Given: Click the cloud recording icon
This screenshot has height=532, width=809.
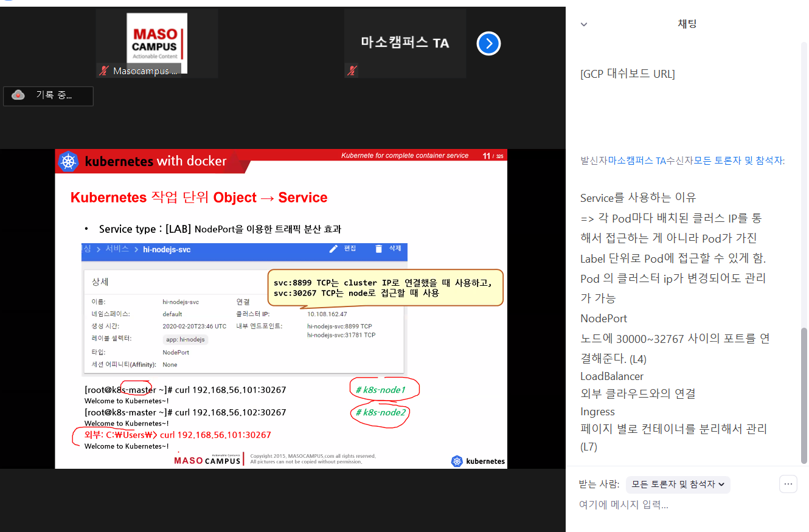Looking at the screenshot, I should coord(18,95).
